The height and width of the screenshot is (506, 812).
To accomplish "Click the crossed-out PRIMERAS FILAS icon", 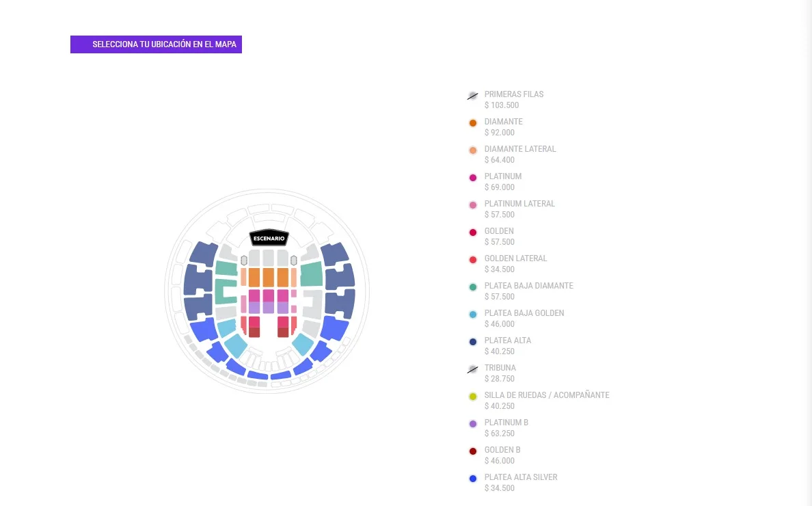I will click(x=473, y=96).
